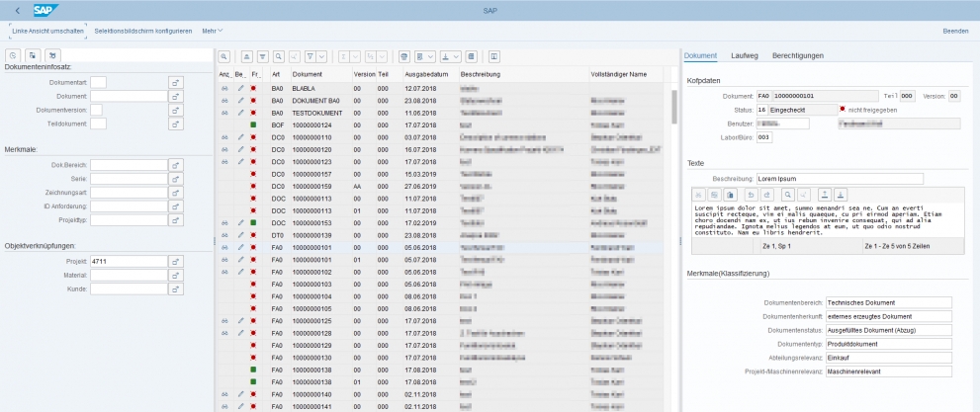Click the SAP back arrow icon

pos(18,10)
